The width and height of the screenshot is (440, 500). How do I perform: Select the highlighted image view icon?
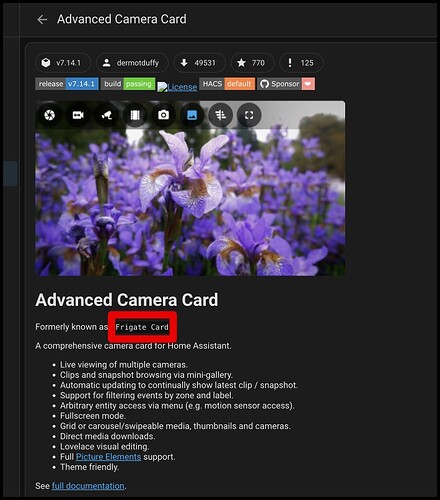point(192,115)
